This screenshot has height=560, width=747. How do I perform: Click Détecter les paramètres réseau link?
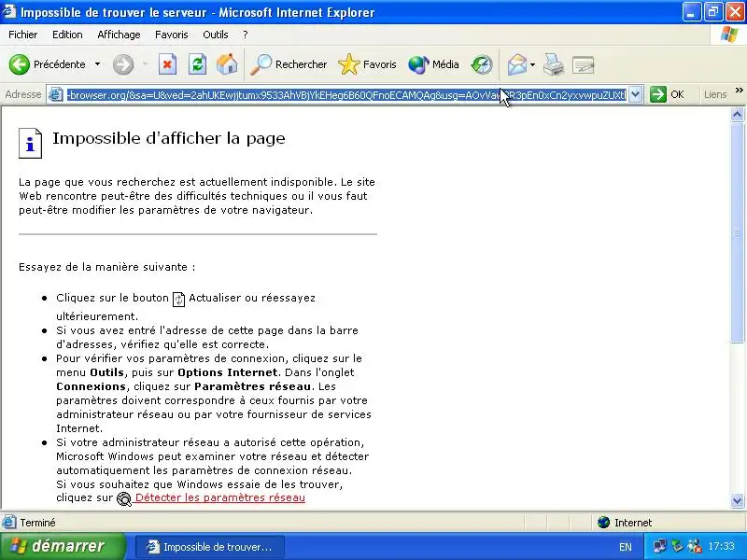click(220, 497)
